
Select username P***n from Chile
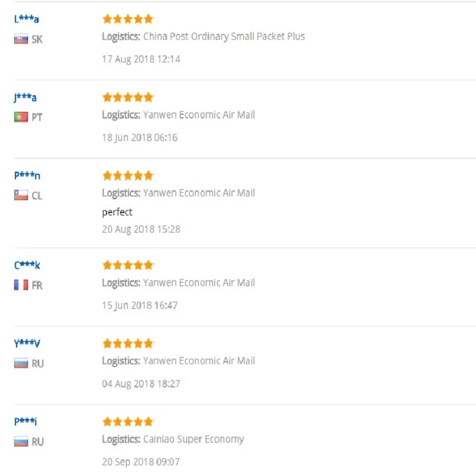tap(27, 176)
